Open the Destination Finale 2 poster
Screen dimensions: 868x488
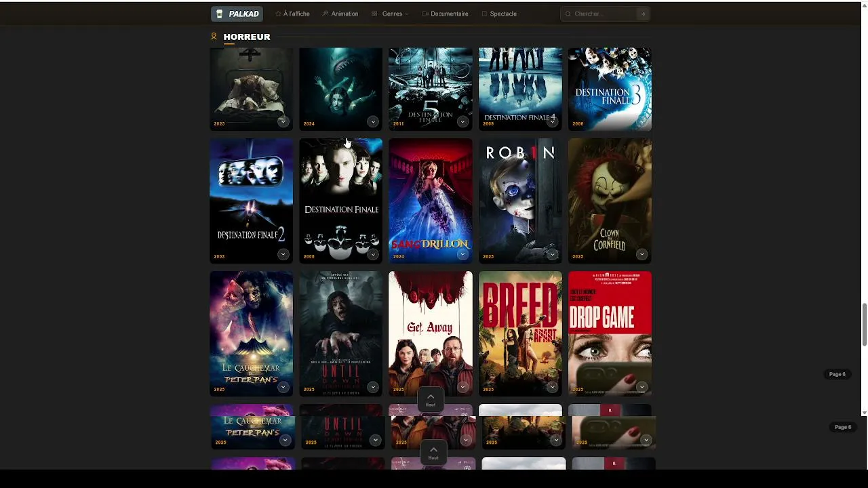(252, 201)
